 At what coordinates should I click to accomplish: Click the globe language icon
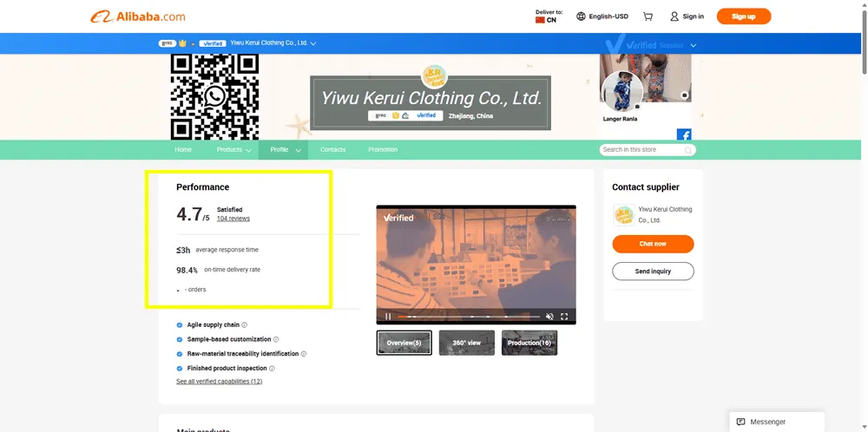(x=581, y=16)
